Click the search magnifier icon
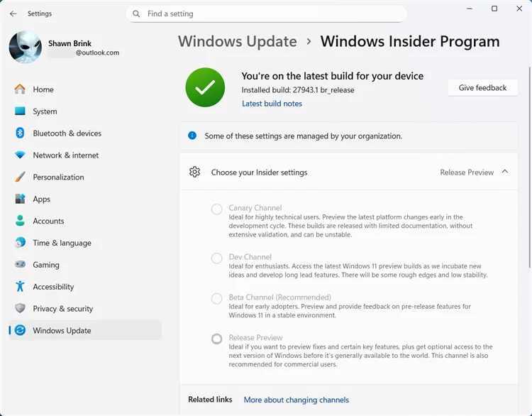The image size is (532, 416). click(136, 13)
